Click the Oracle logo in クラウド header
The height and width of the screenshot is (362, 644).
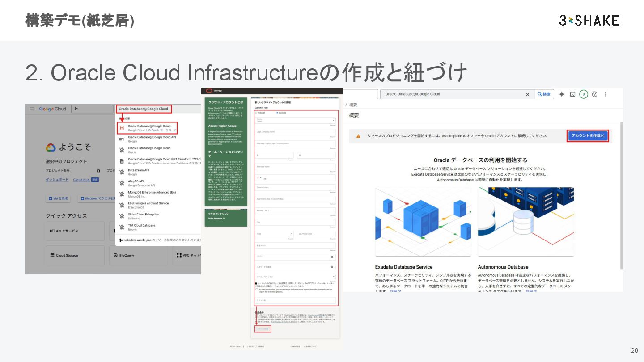(209, 91)
